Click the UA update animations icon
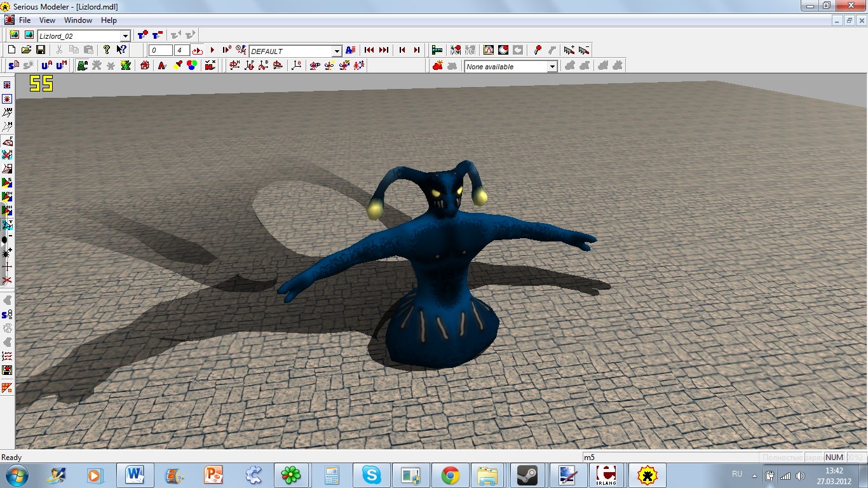Screen dimensions: 868x488 (x=47, y=65)
